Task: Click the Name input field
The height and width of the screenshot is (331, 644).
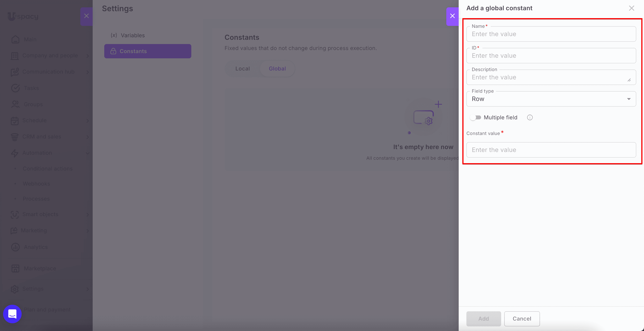Action: [x=551, y=34]
